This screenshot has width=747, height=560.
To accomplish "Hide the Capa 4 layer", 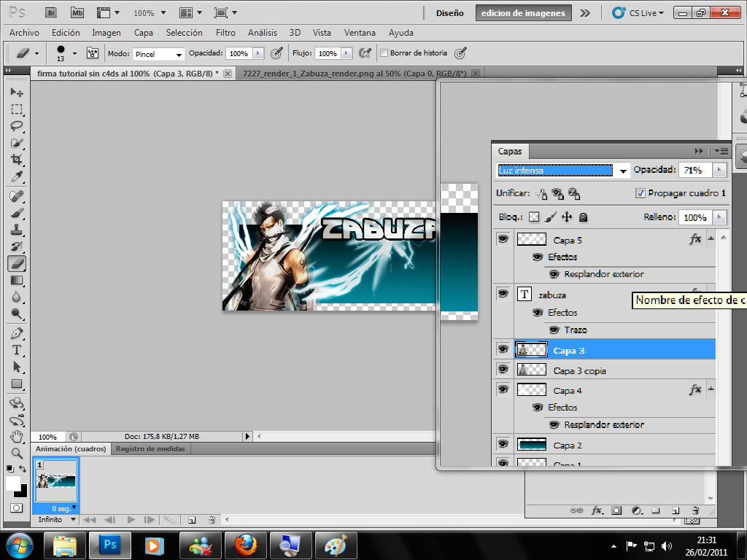I will (x=503, y=389).
